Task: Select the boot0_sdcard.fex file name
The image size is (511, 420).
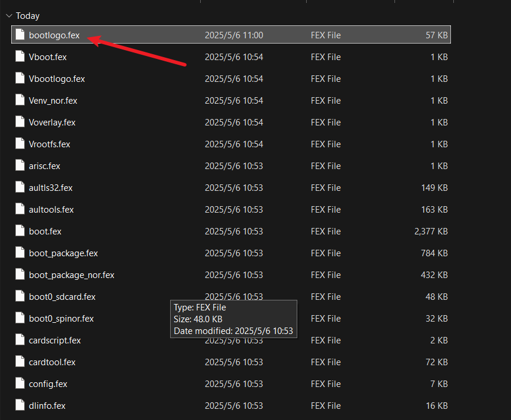Action: coord(62,297)
